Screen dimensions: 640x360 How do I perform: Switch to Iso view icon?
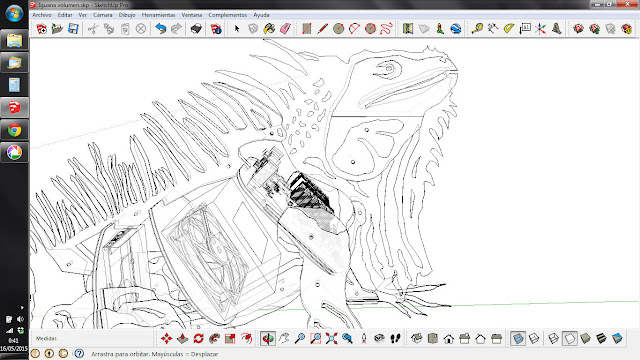tap(417, 338)
